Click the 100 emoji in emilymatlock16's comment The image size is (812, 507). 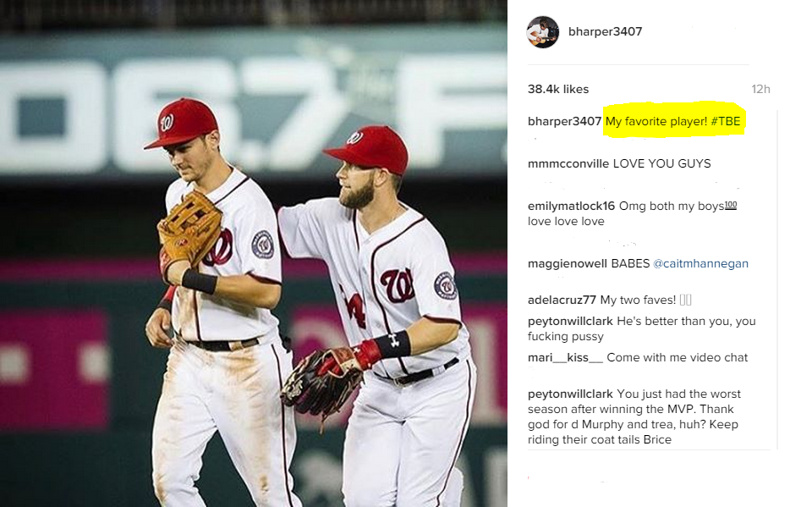tap(731, 206)
